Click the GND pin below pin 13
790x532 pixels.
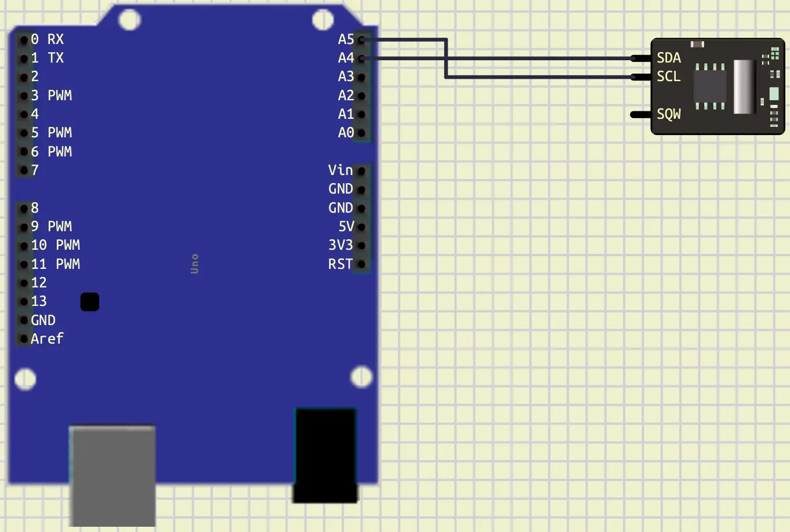tap(24, 320)
